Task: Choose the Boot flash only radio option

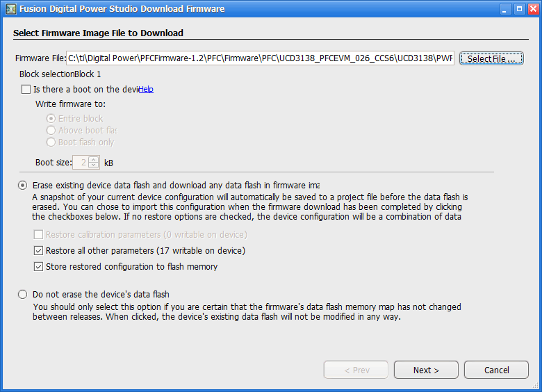Action: pos(51,142)
